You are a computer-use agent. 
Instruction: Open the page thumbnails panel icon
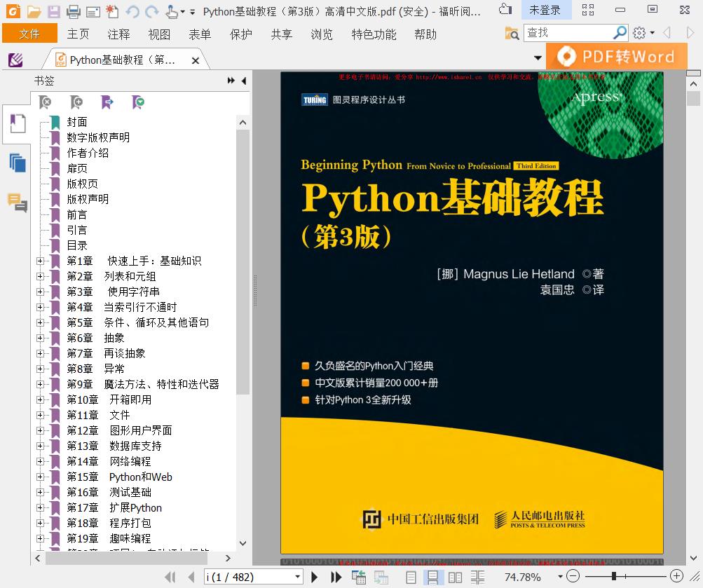pos(18,163)
